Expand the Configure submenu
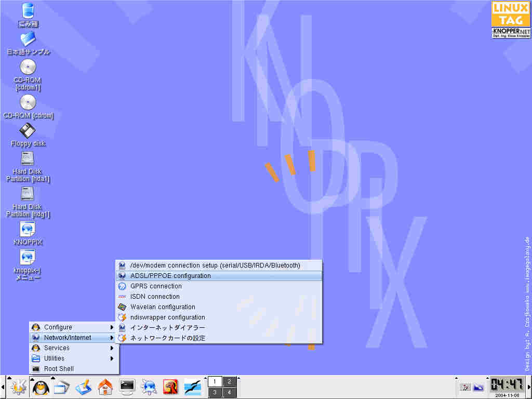This screenshot has height=399, width=532. click(73, 327)
